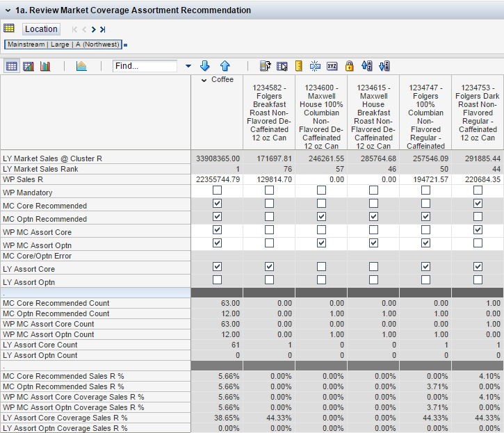Viewport: 504px width, 433px height.
Task: Switch to chart-only view
Action: click(x=45, y=66)
